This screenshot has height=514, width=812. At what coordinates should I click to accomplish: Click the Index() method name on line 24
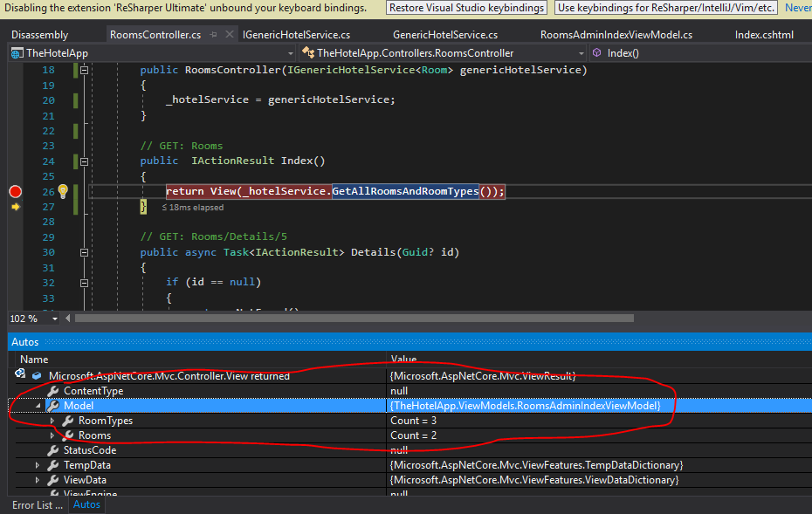(303, 161)
